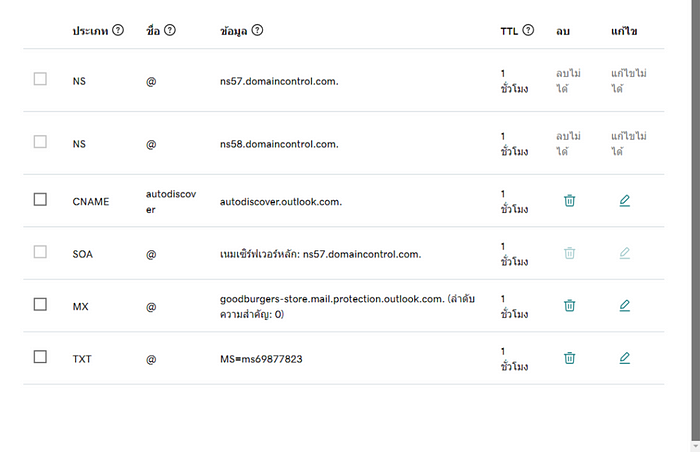Click the ประเภท column header
The width and height of the screenshot is (700, 452).
coord(90,31)
